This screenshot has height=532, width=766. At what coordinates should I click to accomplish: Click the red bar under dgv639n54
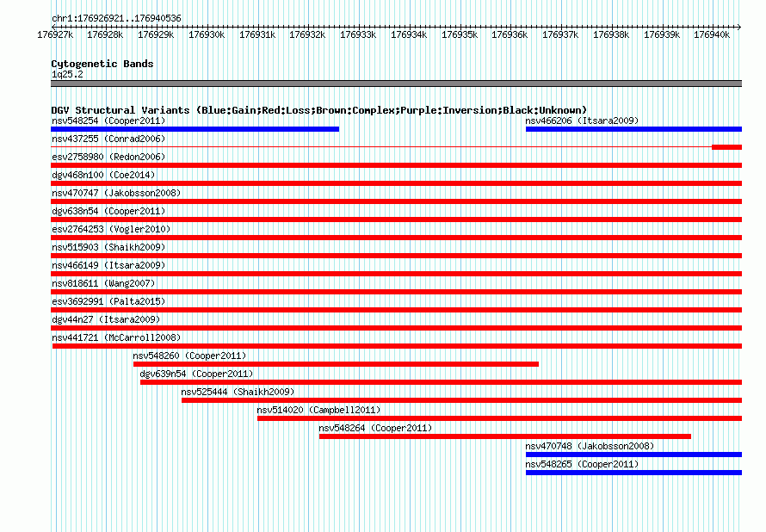(442, 382)
